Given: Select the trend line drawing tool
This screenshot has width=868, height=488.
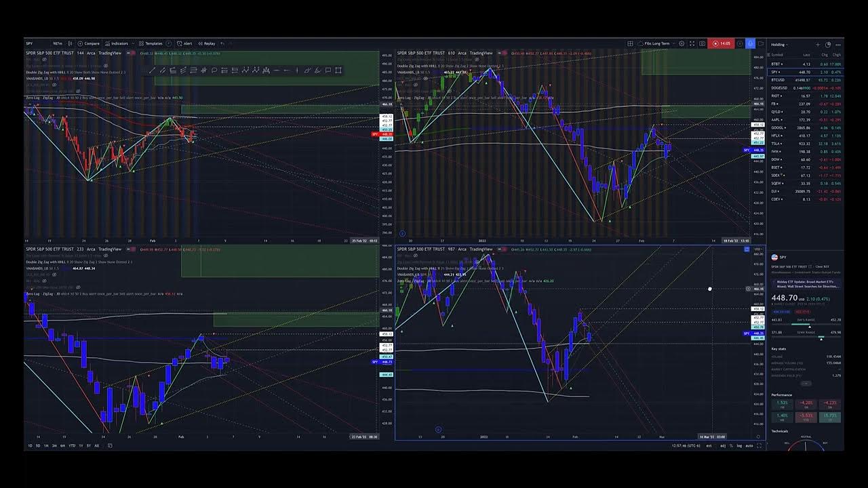Looking at the screenshot, I should (152, 70).
